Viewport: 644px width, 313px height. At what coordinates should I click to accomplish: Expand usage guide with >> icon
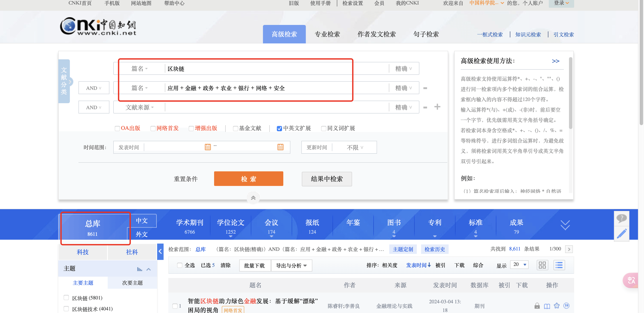[555, 61]
